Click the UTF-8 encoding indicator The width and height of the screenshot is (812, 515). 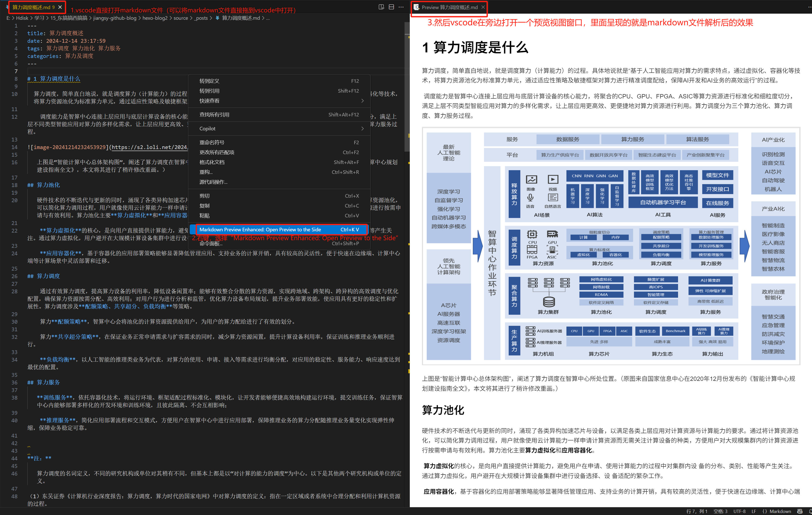coord(739,511)
